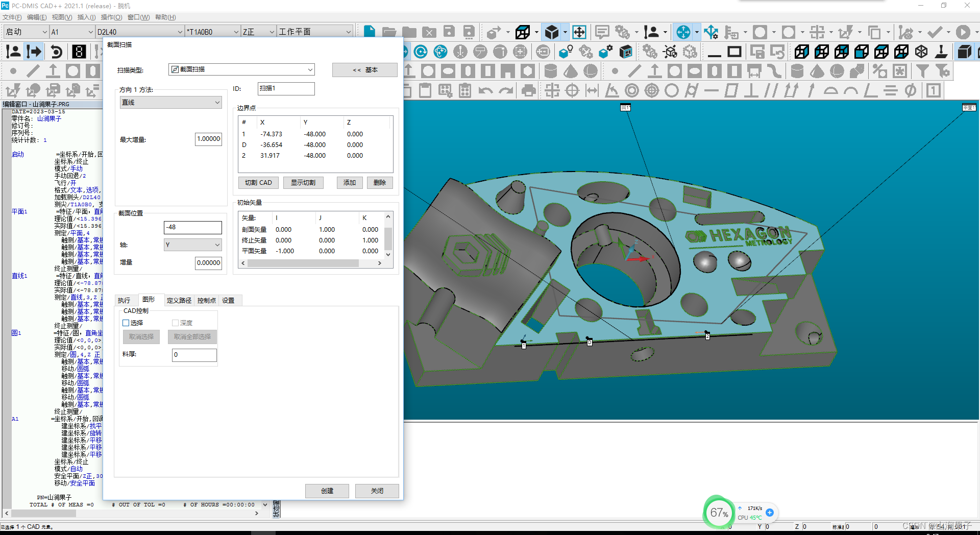Select the funnel filter icon
Viewport: 980px width, 535px height.
point(922,71)
